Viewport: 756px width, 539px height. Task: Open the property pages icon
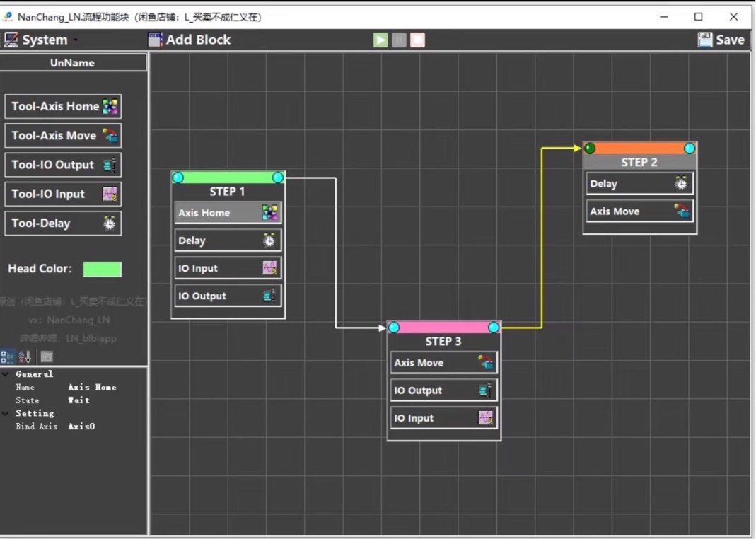point(46,357)
